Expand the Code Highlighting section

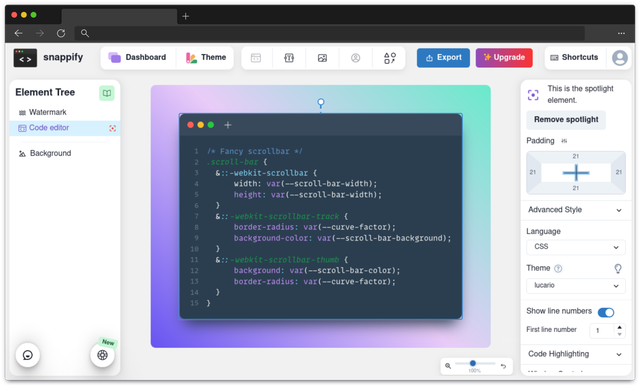576,354
